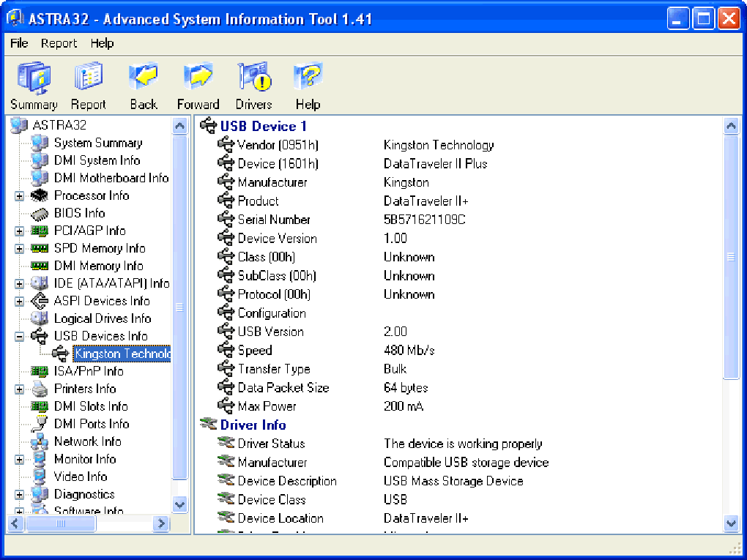Click the Network Info icon
The width and height of the screenshot is (747, 560).
(x=40, y=442)
